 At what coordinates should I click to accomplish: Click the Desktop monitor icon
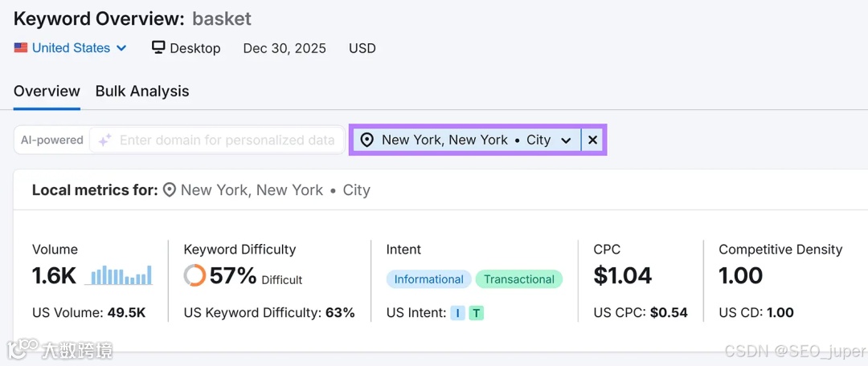tap(158, 48)
